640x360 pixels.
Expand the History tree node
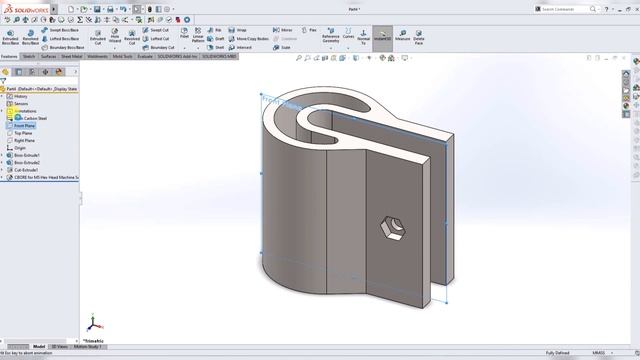click(x=2, y=96)
